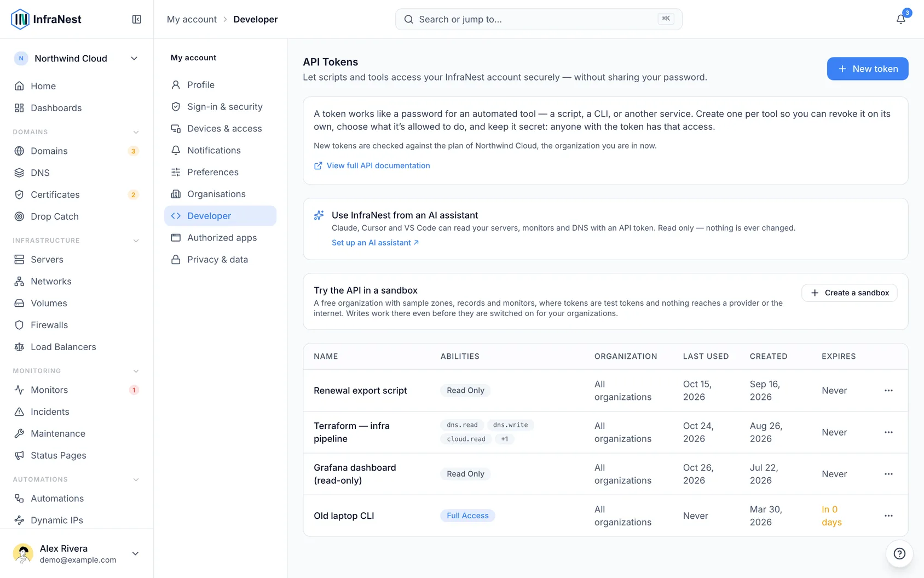Collapse the Infrastructure section chevron
924x578 pixels.
point(136,241)
